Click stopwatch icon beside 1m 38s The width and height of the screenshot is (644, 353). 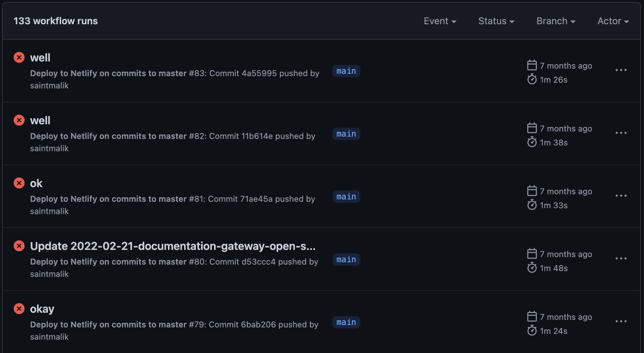(532, 142)
